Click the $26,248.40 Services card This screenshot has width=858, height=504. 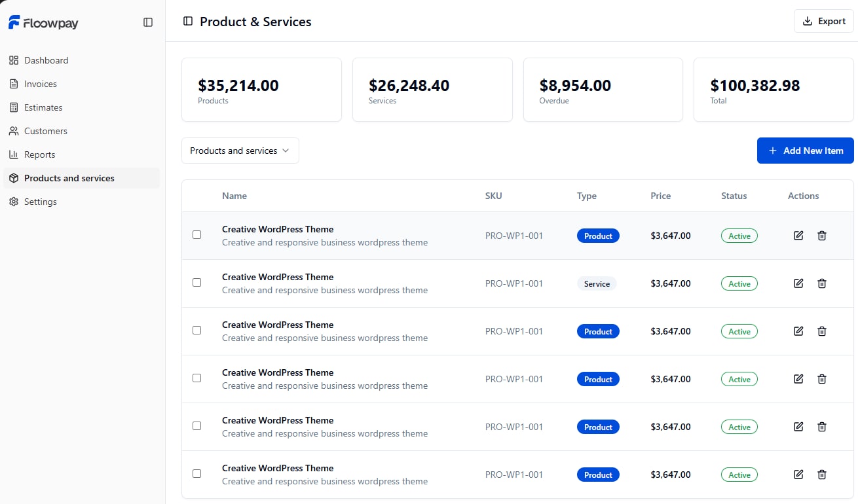click(432, 90)
